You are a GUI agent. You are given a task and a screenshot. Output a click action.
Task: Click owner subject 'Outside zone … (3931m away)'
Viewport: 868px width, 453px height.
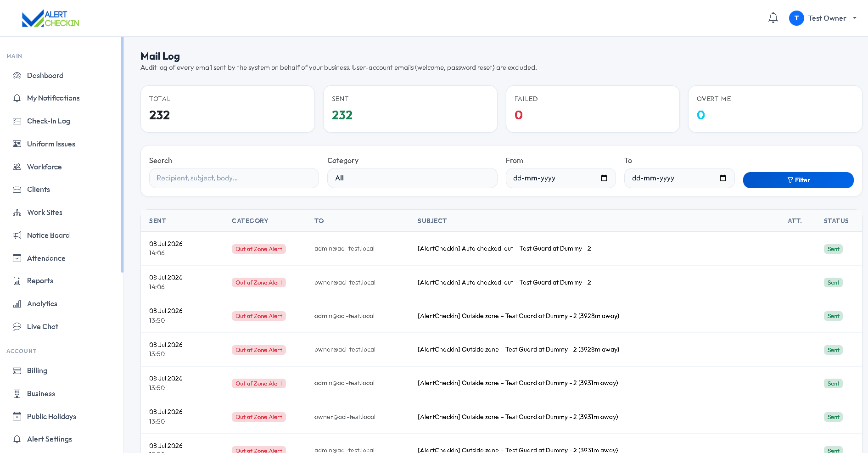click(518, 417)
